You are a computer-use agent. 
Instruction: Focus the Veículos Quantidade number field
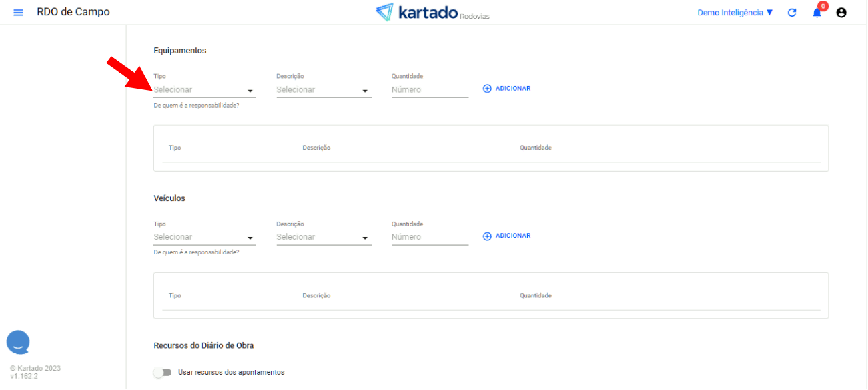(x=430, y=237)
